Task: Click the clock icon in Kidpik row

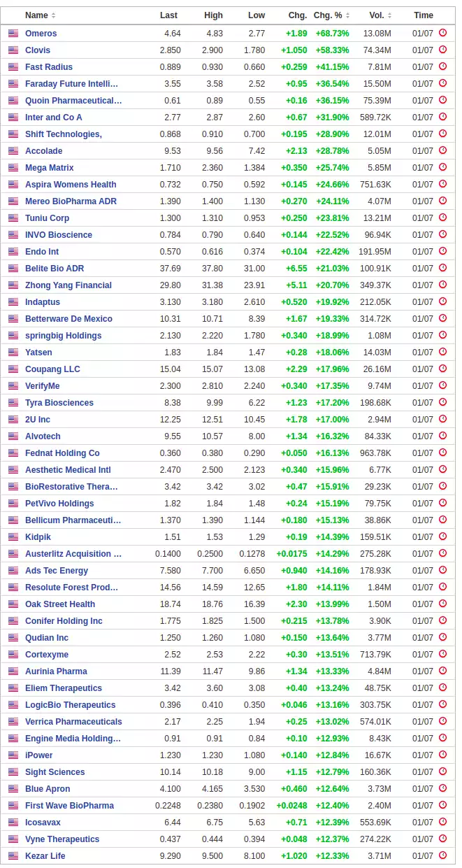Action: pyautogui.click(x=442, y=536)
